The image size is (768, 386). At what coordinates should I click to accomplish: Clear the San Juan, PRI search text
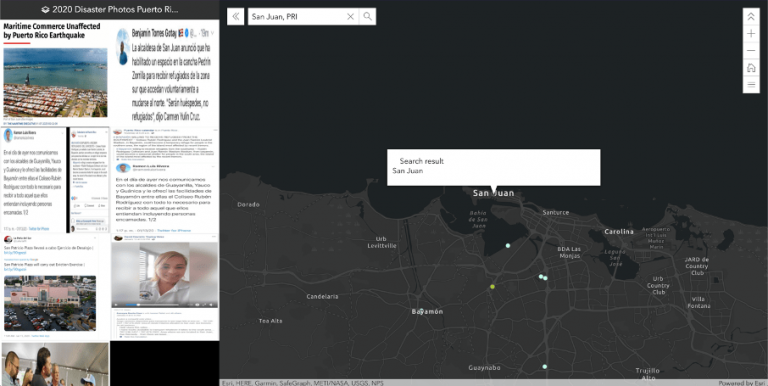(350, 17)
